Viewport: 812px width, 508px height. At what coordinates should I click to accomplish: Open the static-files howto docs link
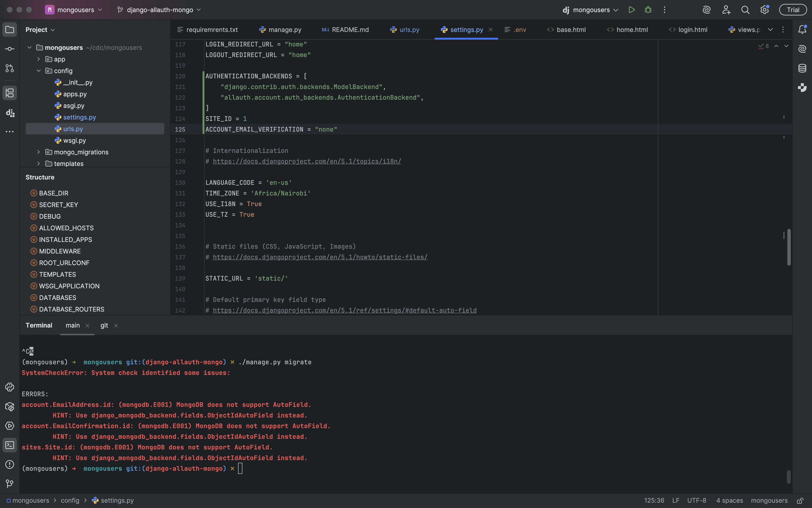[320, 257]
